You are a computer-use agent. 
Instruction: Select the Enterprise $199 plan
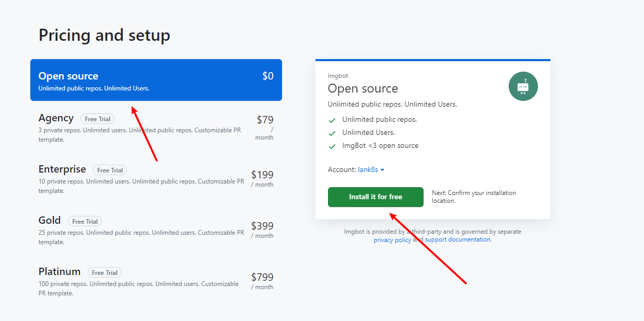click(x=156, y=179)
